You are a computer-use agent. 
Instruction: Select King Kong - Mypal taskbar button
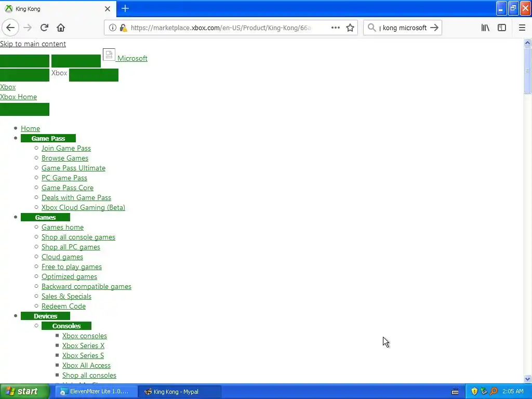coord(180,392)
